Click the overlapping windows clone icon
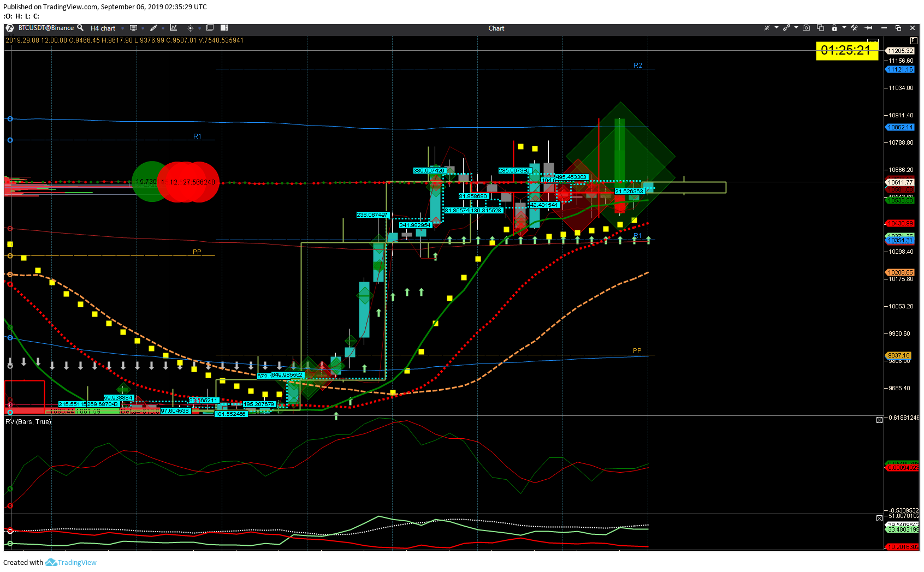This screenshot has width=924, height=572. point(820,28)
